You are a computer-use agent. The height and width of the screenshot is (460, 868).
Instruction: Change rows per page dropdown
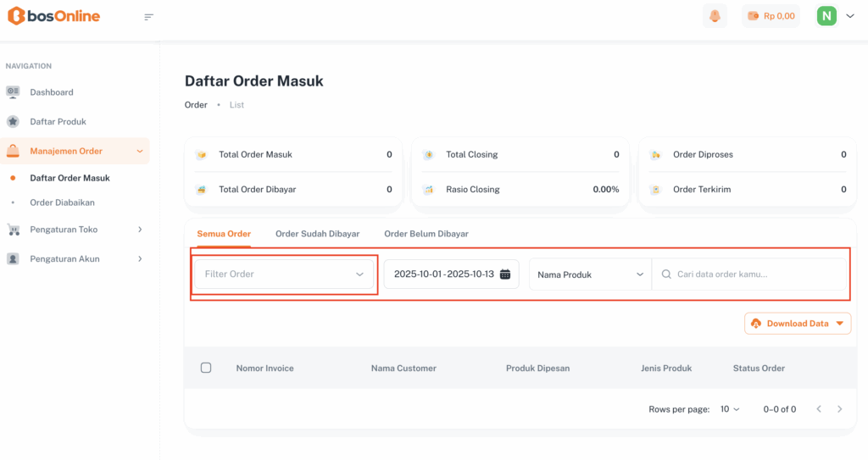pyautogui.click(x=729, y=409)
